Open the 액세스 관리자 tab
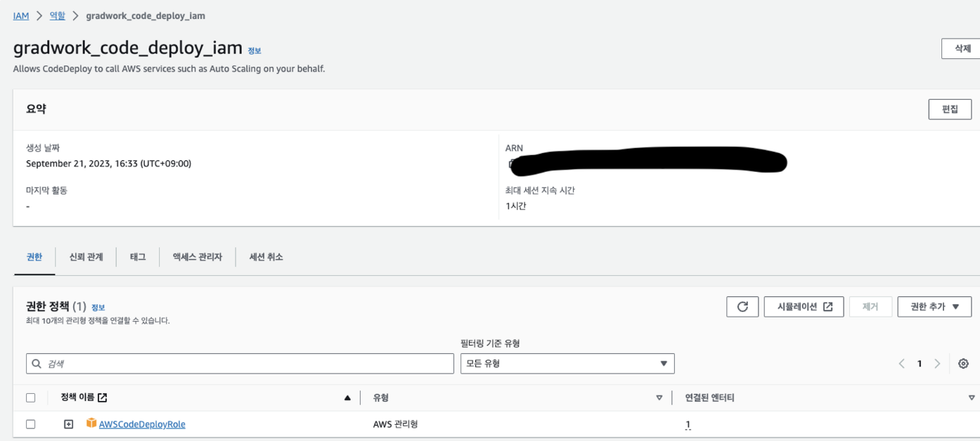This screenshot has height=441, width=980. (x=198, y=257)
